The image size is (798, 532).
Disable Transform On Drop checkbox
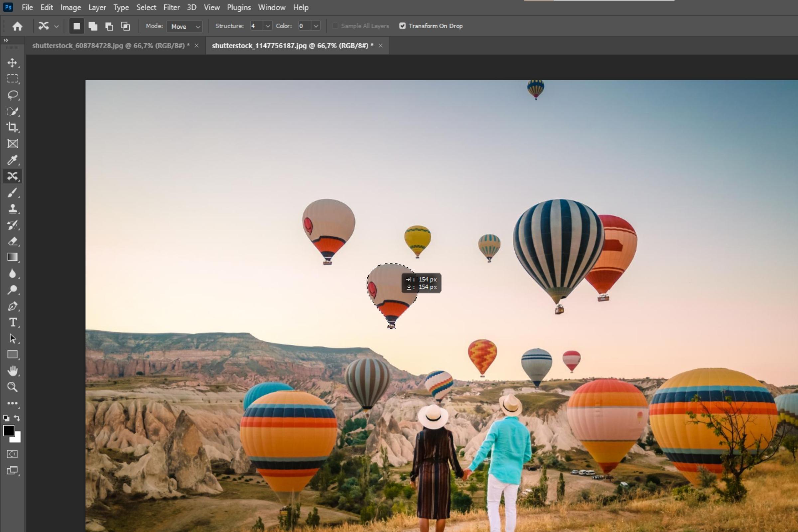402,26
